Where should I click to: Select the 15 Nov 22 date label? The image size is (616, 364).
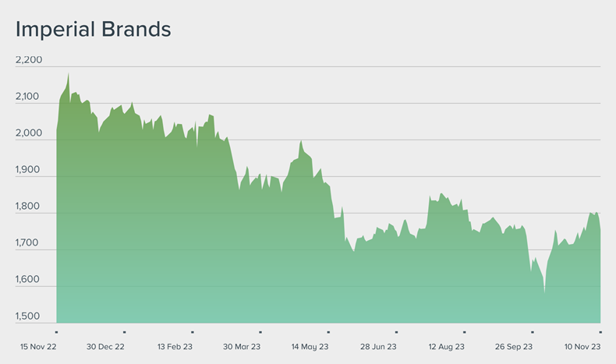(x=37, y=347)
